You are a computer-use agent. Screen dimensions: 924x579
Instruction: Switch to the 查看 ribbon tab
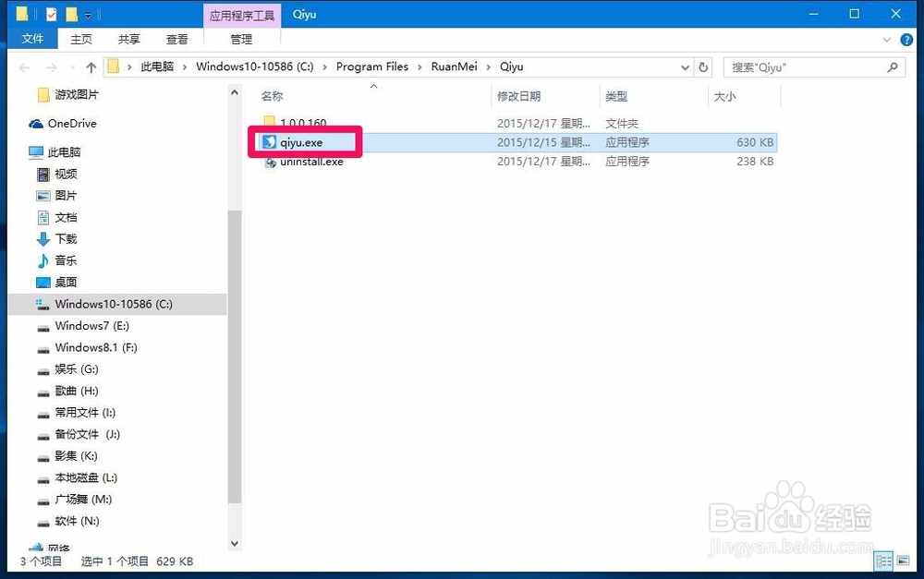pyautogui.click(x=176, y=39)
